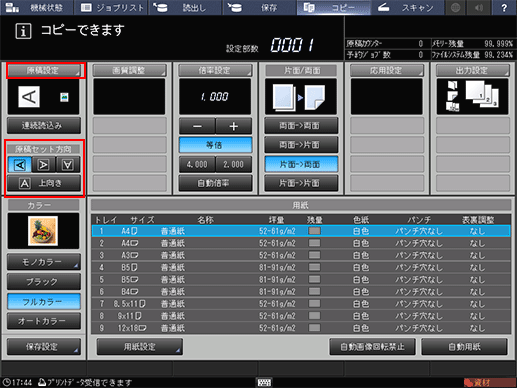The height and width of the screenshot is (388, 517).
Task: Select フルカラー full color mode
Action: click(44, 302)
